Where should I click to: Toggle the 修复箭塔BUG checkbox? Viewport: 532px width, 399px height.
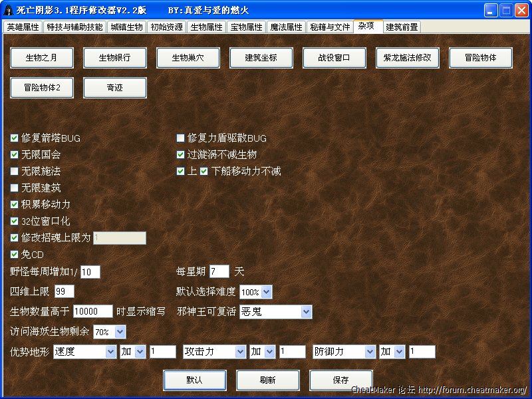point(15,138)
